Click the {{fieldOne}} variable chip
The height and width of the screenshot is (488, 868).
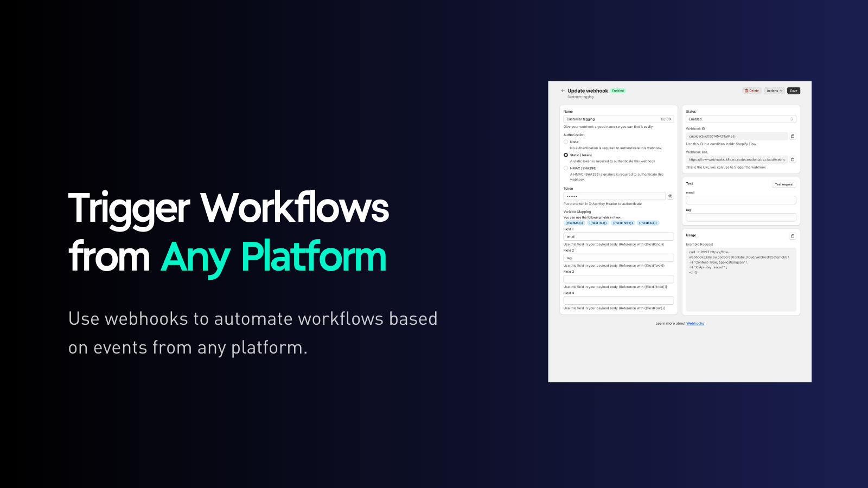[574, 223]
